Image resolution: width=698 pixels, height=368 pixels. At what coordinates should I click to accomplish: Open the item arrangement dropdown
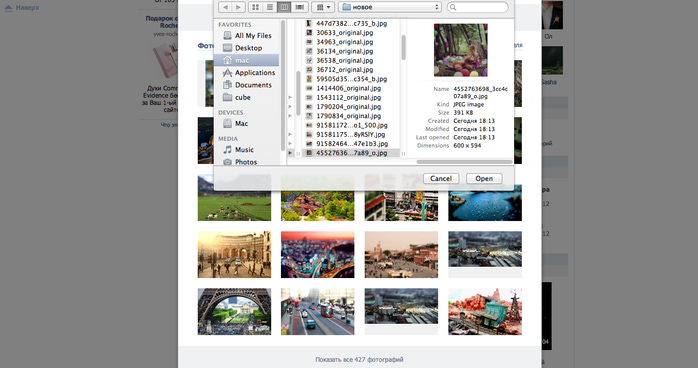pos(323,7)
